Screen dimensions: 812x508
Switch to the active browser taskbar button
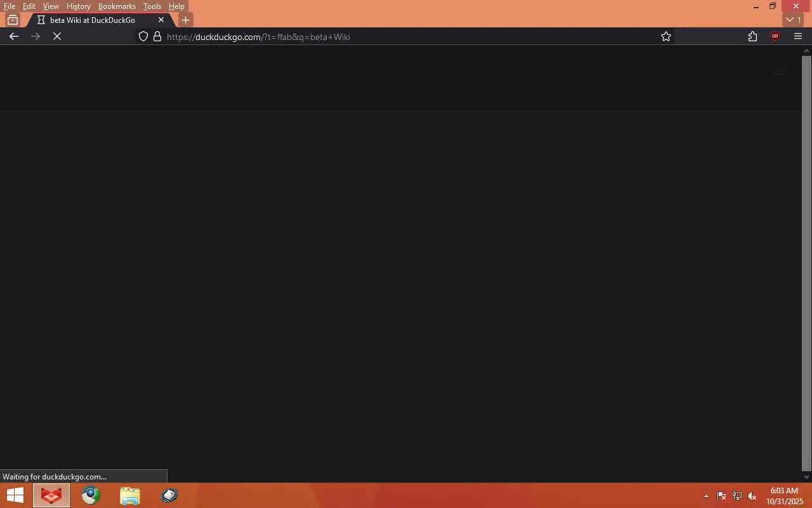coord(51,496)
